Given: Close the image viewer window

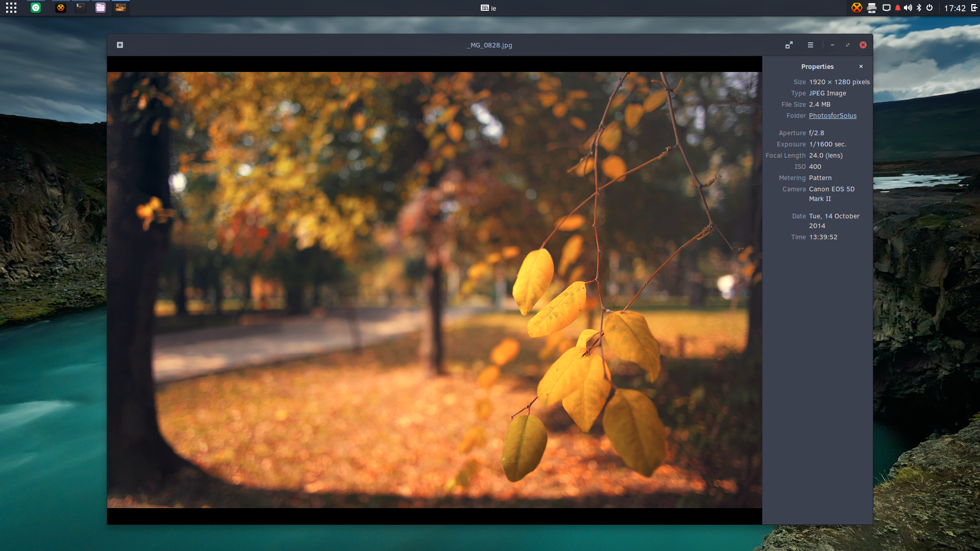Looking at the screenshot, I should [863, 45].
